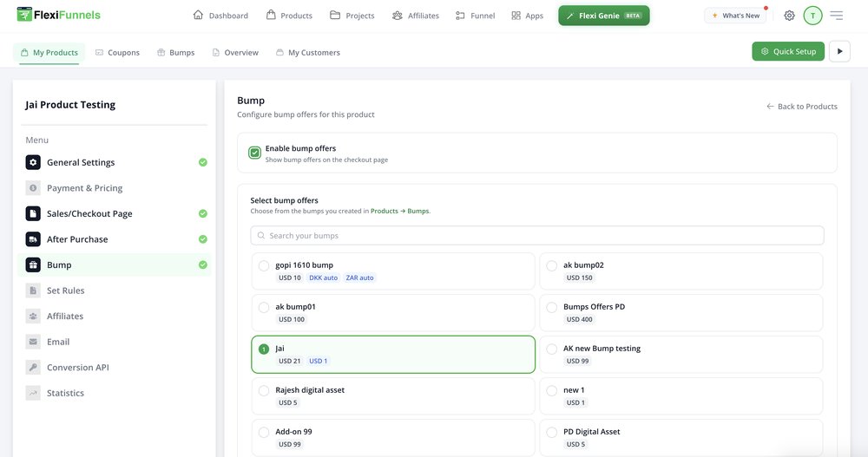This screenshot has width=868, height=457.
Task: Click the green checkmark next to Bump
Action: point(203,265)
